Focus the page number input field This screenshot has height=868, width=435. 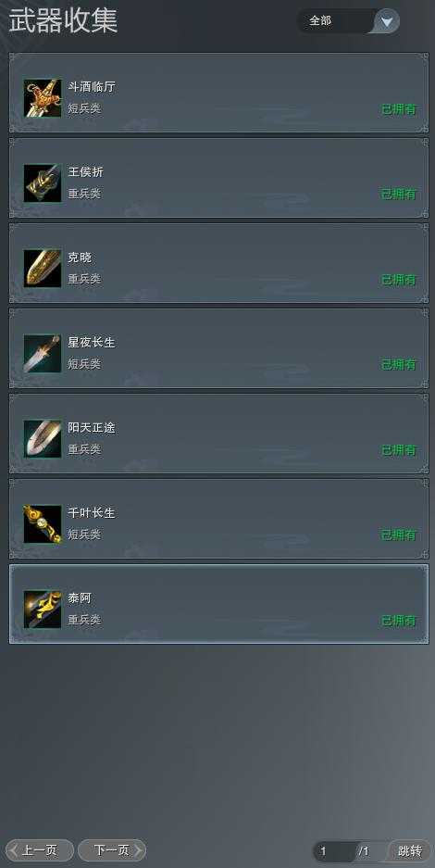335,850
